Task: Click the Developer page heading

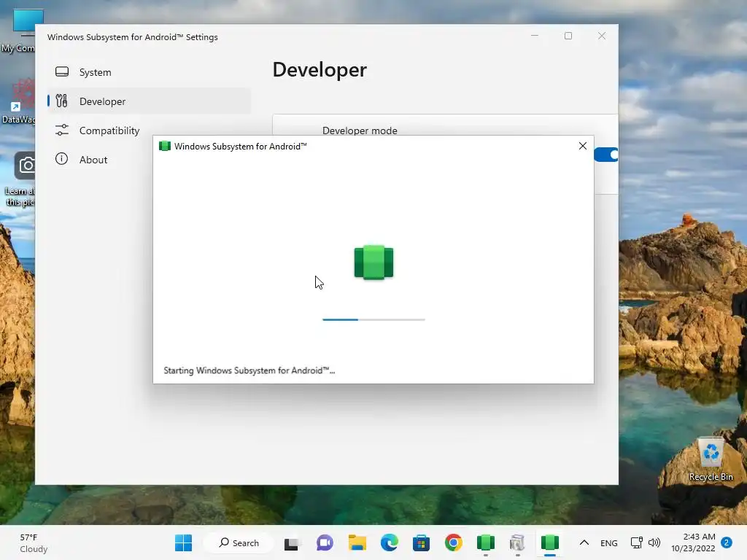Action: coord(320,70)
